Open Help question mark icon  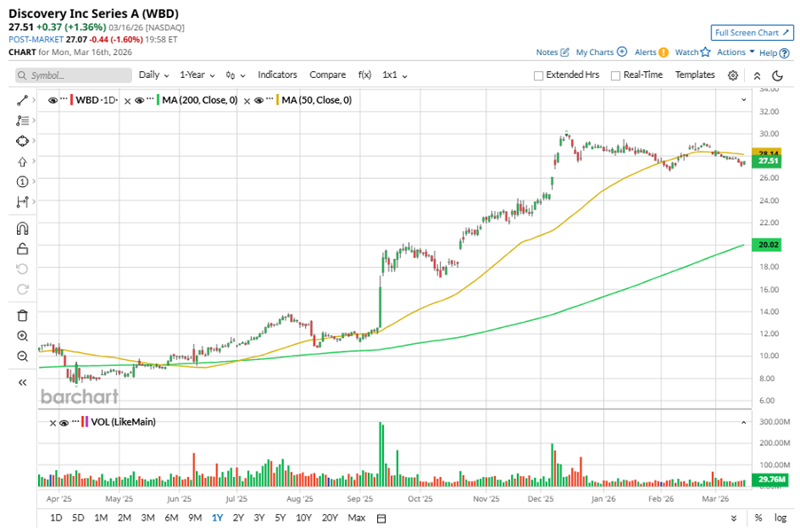(785, 52)
